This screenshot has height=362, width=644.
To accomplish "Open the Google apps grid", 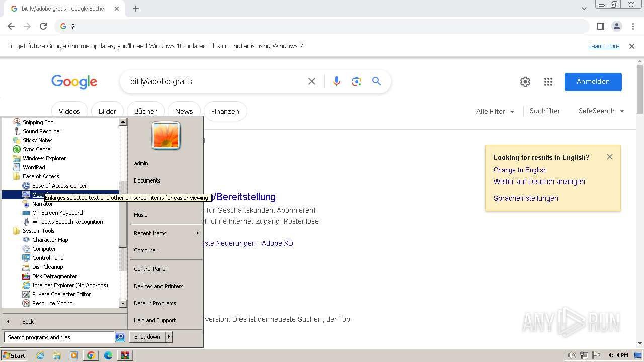I will click(548, 82).
